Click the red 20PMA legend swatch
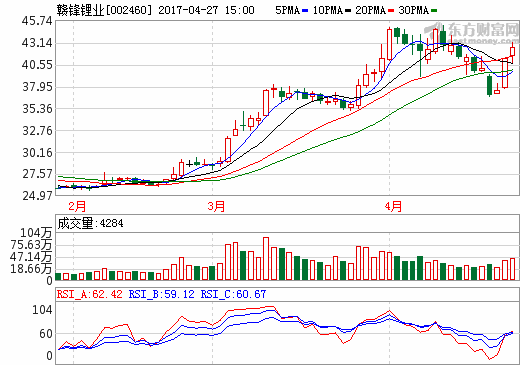Image resolution: width=520 pixels, height=365 pixels. point(391,11)
